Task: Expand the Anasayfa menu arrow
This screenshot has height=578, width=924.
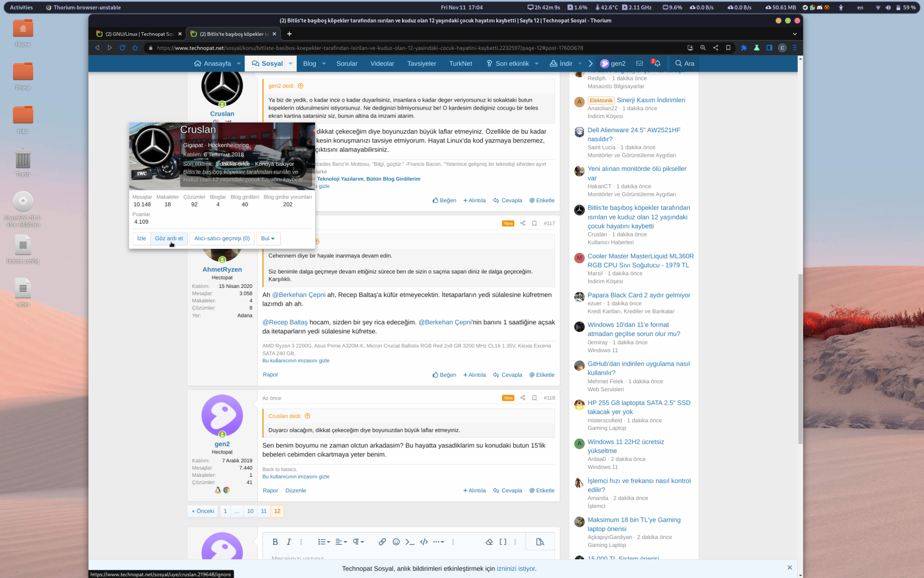Action: coord(238,63)
